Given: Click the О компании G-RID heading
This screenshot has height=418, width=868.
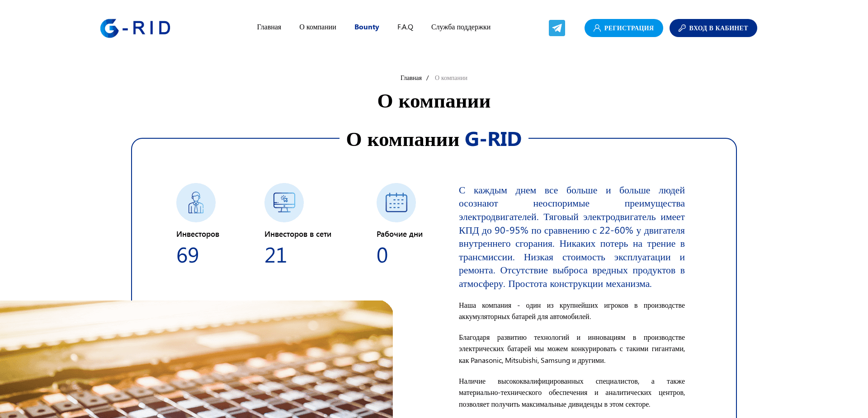Looking at the screenshot, I should click(434, 140).
